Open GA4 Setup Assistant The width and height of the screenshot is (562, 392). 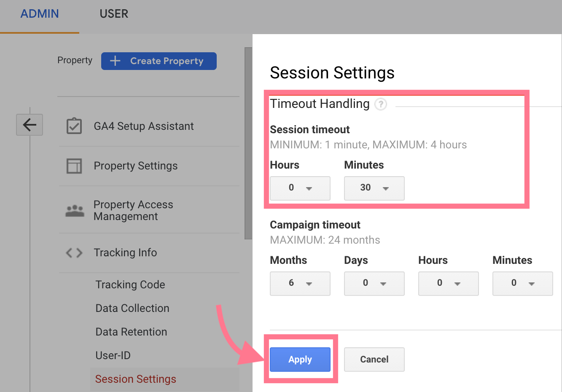coord(143,126)
